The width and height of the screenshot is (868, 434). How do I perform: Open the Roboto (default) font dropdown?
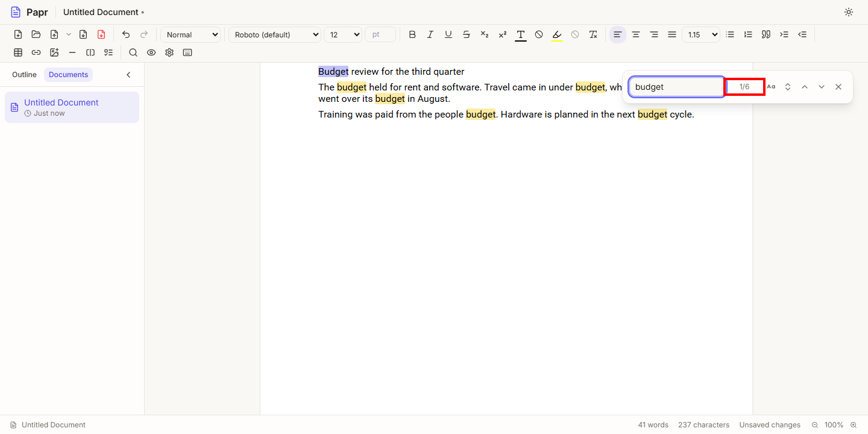coord(275,34)
